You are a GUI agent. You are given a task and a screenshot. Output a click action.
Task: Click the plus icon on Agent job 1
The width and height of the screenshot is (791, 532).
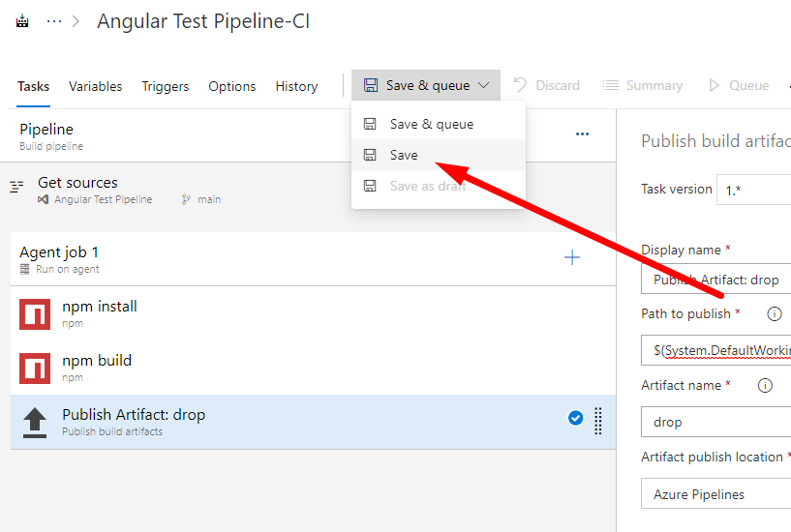click(x=572, y=257)
